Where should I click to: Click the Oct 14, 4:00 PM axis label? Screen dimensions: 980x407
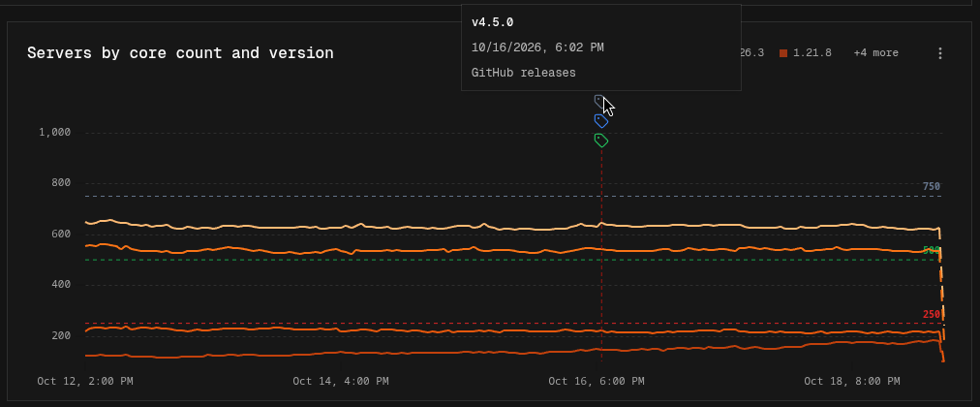point(341,381)
